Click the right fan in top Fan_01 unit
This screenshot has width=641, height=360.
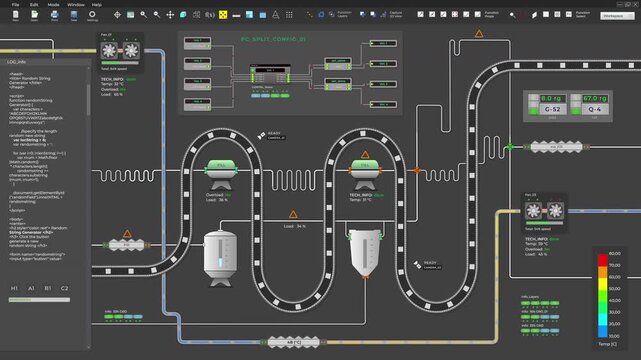click(x=131, y=51)
